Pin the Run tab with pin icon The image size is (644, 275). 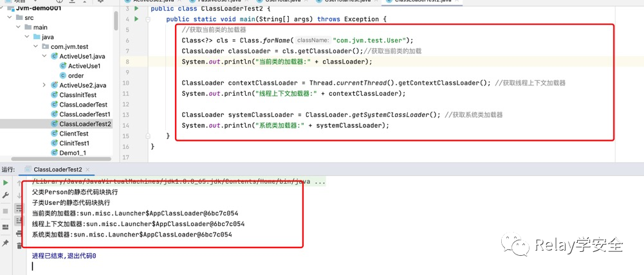point(5,243)
